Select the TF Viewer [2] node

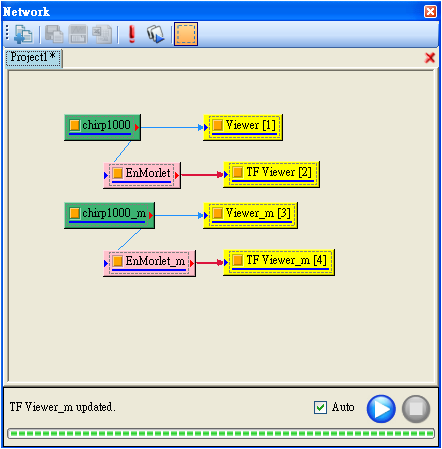point(271,174)
